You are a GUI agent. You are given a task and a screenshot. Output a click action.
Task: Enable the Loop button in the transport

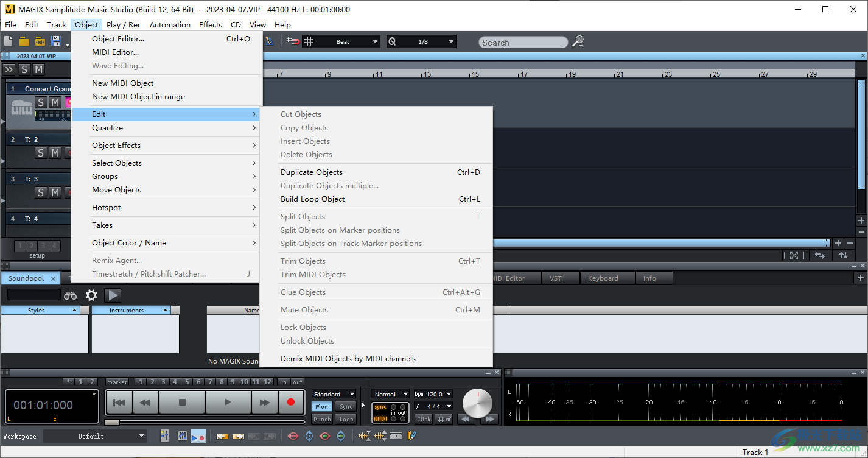tap(346, 419)
